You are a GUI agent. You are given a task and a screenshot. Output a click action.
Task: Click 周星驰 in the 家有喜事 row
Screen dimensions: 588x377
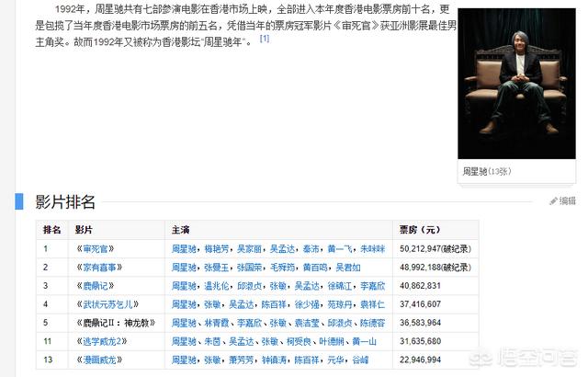tap(184, 268)
